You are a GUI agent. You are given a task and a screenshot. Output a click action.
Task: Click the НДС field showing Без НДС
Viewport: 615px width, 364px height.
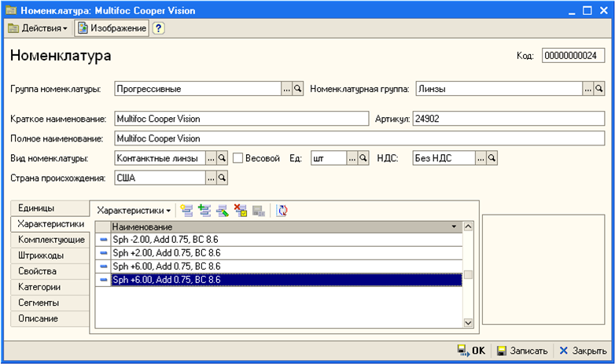point(444,158)
